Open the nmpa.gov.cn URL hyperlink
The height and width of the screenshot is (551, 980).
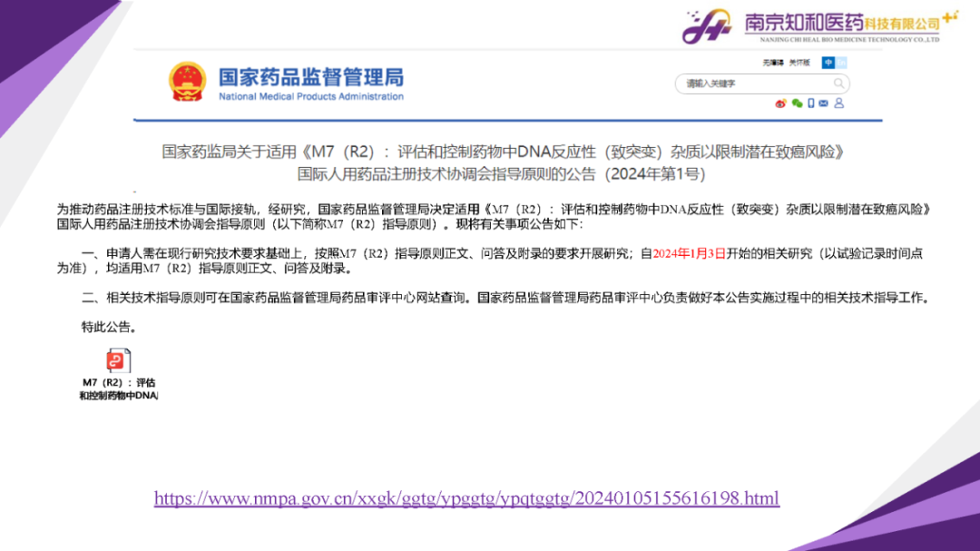[x=466, y=498]
